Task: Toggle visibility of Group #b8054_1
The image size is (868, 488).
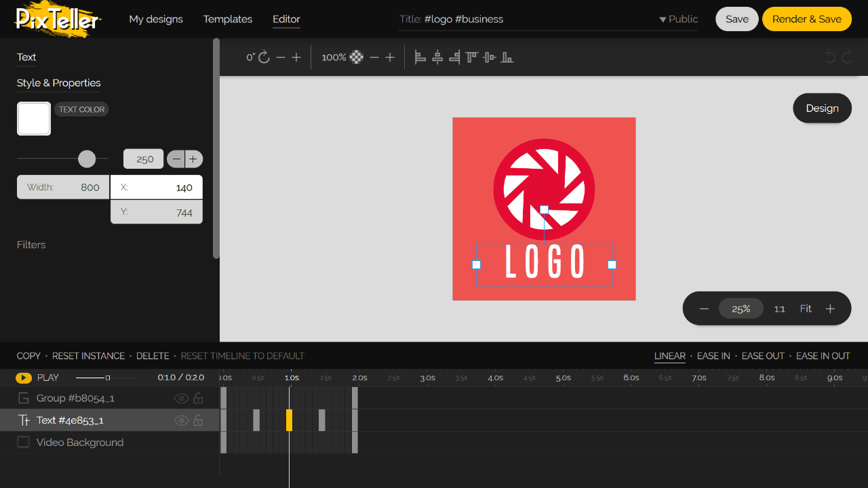Action: (x=181, y=398)
